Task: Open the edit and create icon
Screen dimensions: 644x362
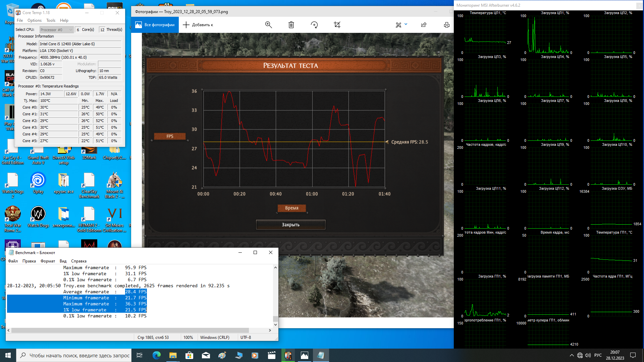Action: coord(398,25)
